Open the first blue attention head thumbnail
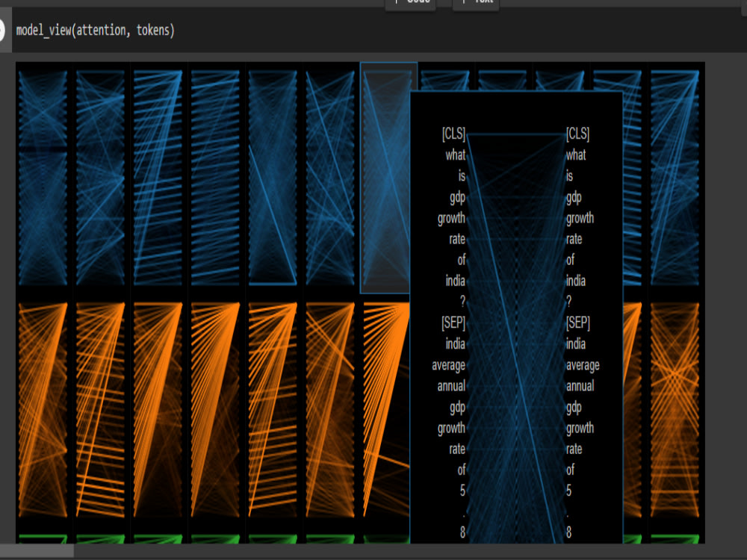Viewport: 747px width, 560px height. tap(43, 178)
